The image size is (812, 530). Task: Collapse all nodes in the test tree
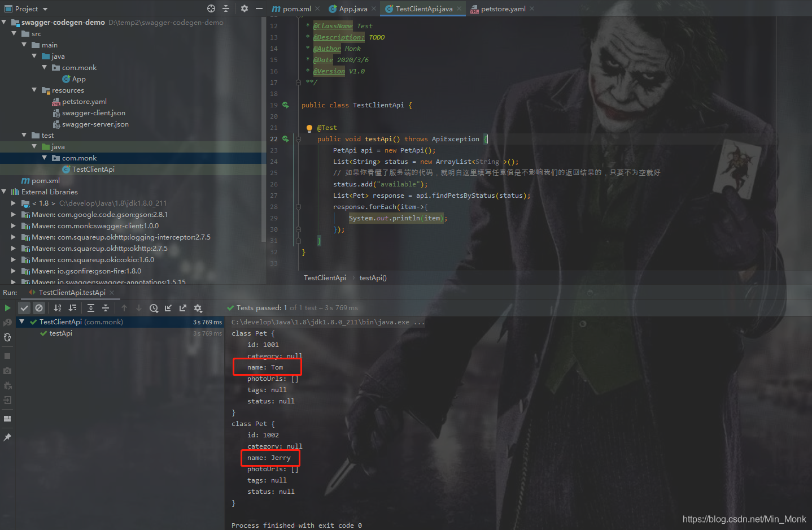(x=106, y=308)
